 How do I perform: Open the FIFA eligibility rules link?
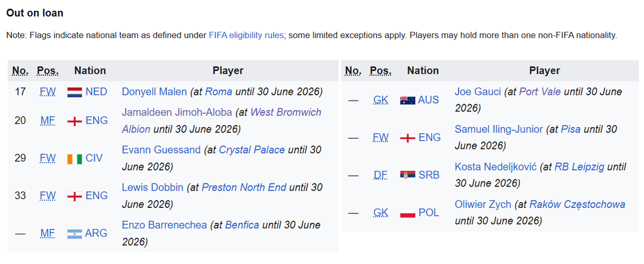click(x=246, y=35)
